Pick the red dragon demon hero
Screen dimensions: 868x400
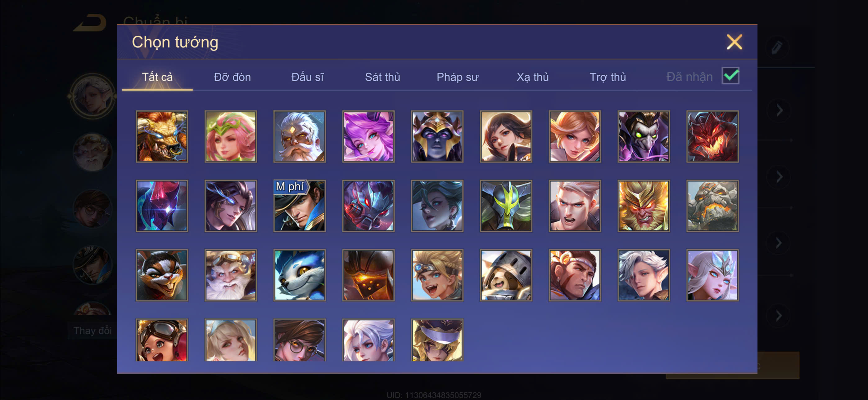click(x=713, y=136)
